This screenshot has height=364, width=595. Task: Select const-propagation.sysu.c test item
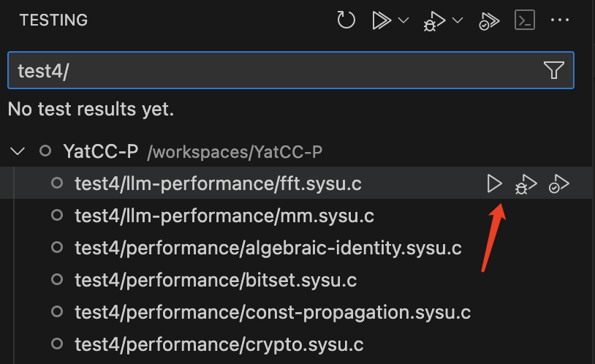point(272,312)
